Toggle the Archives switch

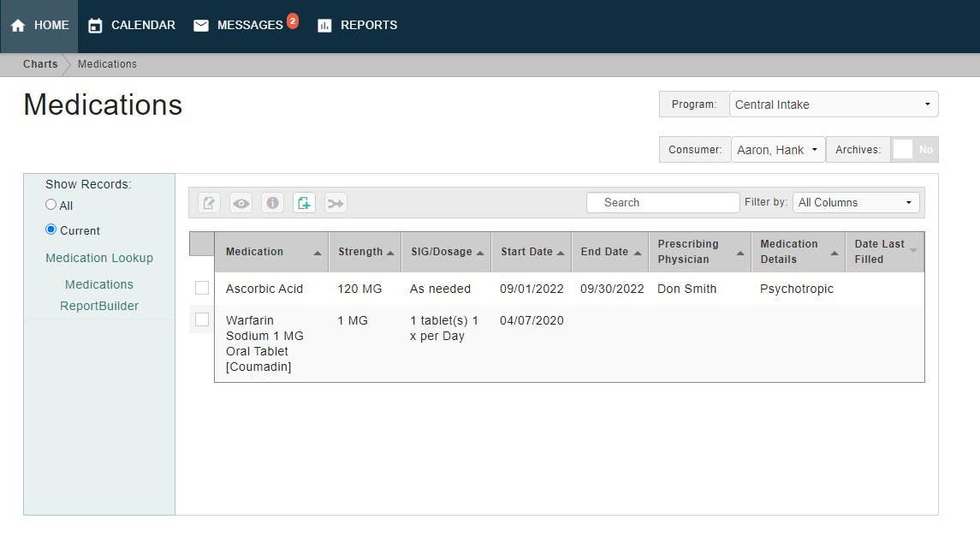pyautogui.click(x=914, y=149)
